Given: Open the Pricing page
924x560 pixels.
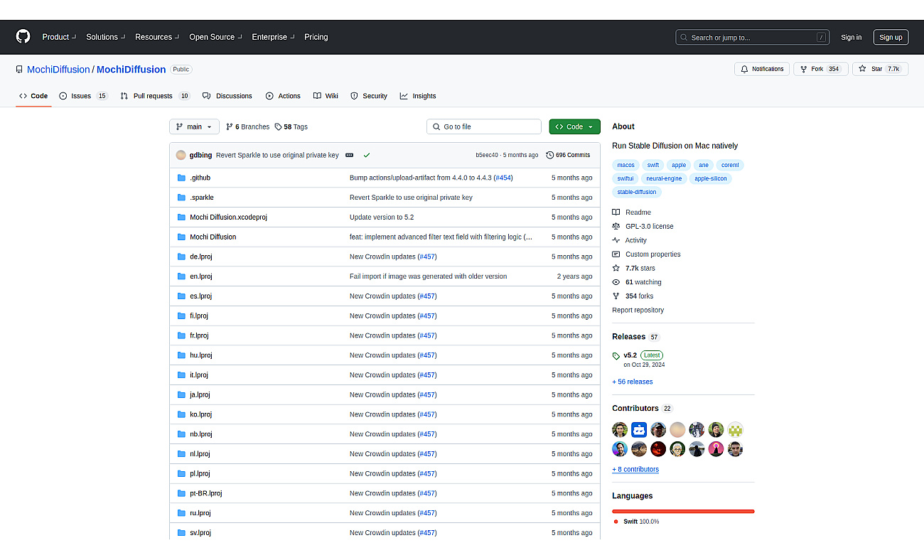Looking at the screenshot, I should point(316,37).
